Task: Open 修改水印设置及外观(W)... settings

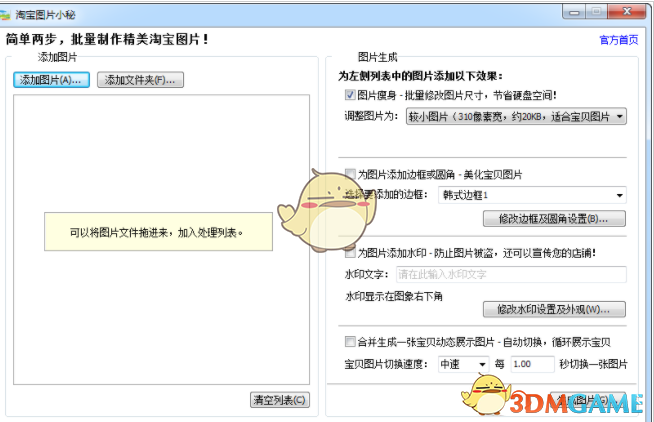Action: (x=554, y=309)
